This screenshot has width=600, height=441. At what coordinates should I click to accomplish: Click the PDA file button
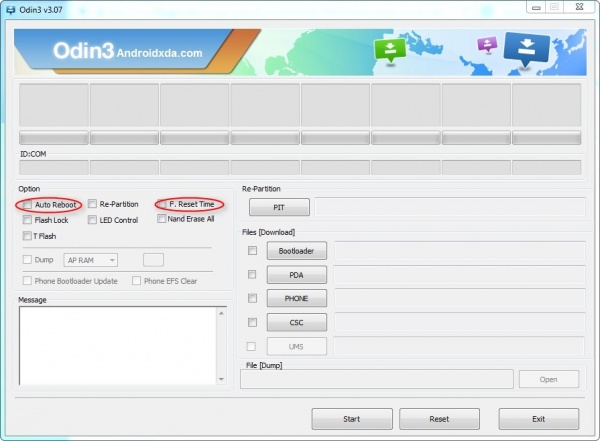click(x=297, y=275)
